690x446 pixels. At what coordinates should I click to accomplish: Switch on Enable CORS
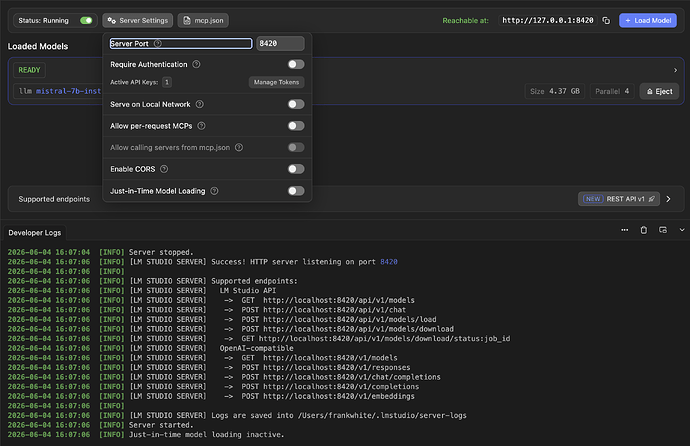coord(296,169)
